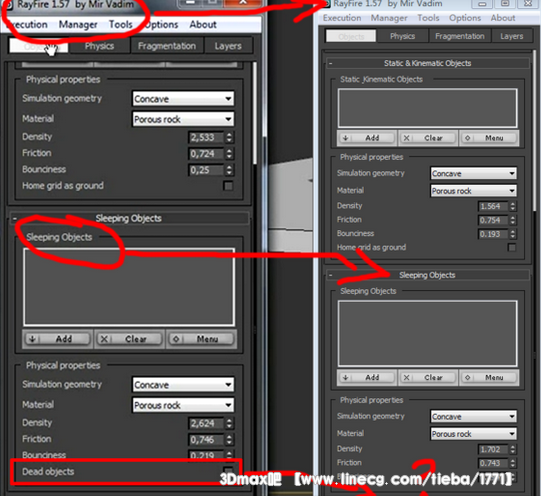Open Manager menu in left RayFire window
The width and height of the screenshot is (541, 496).
click(x=78, y=24)
